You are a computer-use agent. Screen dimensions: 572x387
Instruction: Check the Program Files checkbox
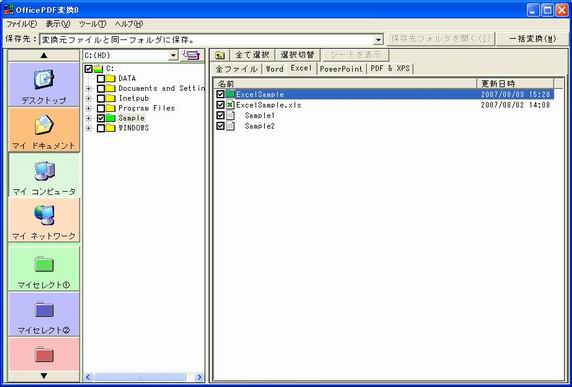(x=101, y=108)
